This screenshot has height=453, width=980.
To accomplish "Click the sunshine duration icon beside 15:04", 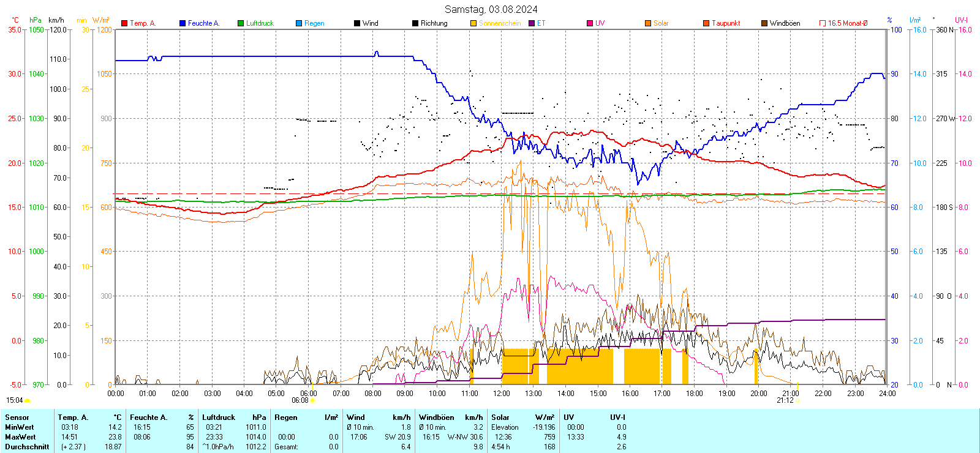I will pyautogui.click(x=27, y=400).
